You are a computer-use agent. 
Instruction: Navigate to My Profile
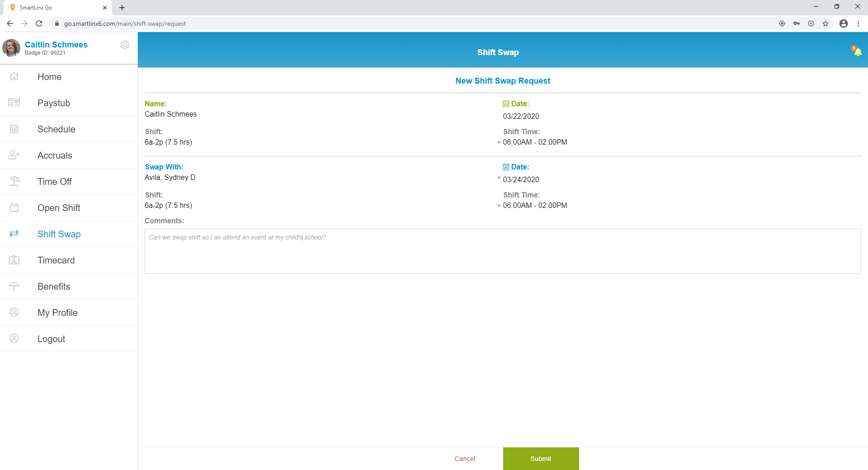pyautogui.click(x=57, y=312)
